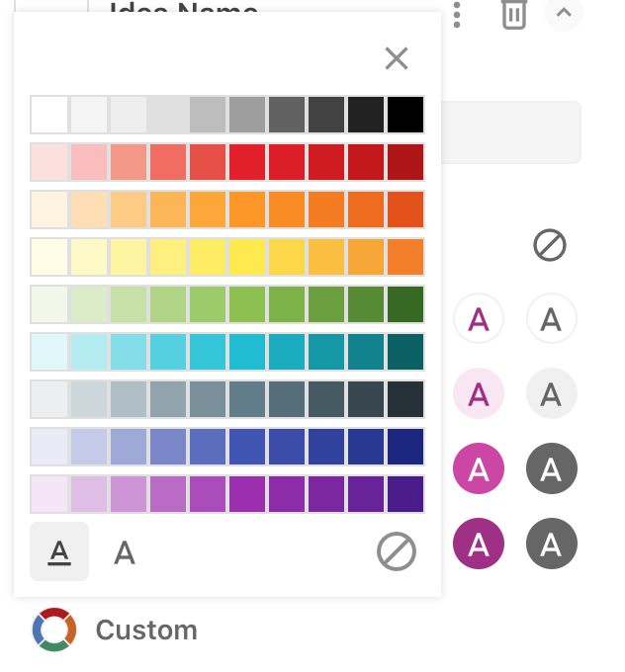Open the three-dot more options menu

click(x=457, y=14)
